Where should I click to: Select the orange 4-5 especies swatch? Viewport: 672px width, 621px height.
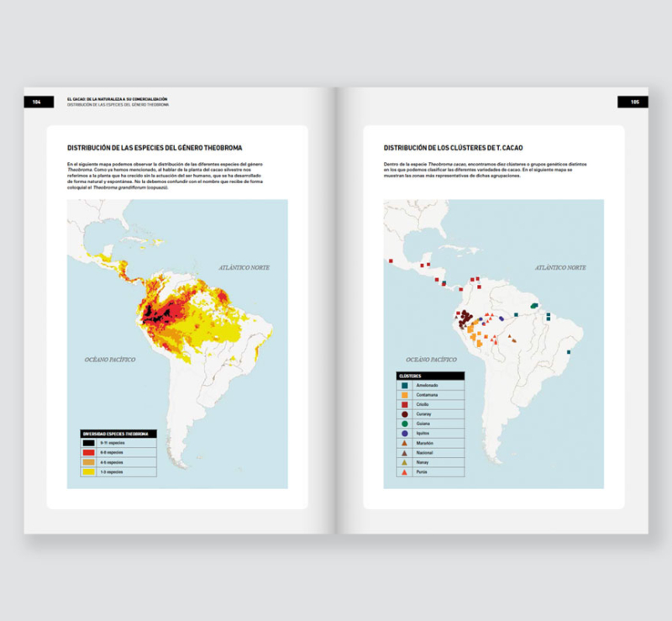[88, 462]
